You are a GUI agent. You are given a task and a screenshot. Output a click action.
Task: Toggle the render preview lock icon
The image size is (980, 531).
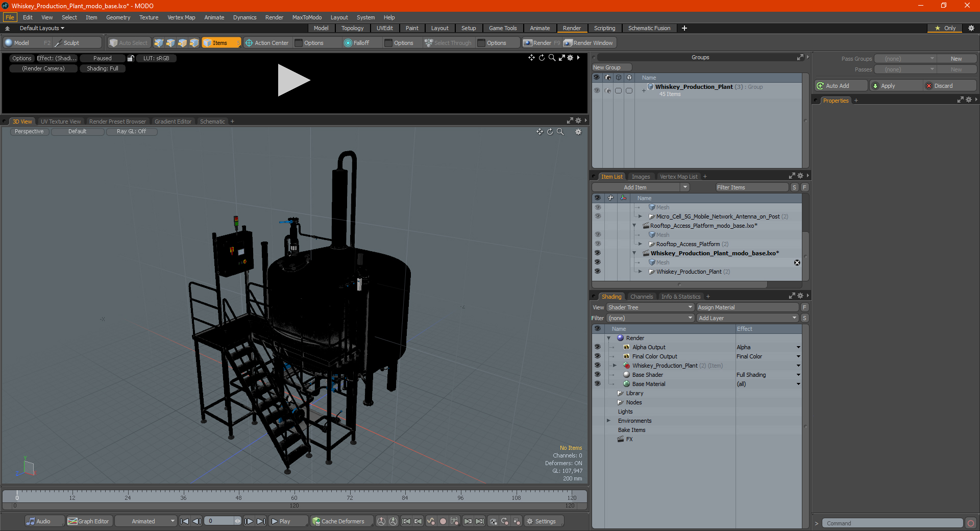click(131, 58)
